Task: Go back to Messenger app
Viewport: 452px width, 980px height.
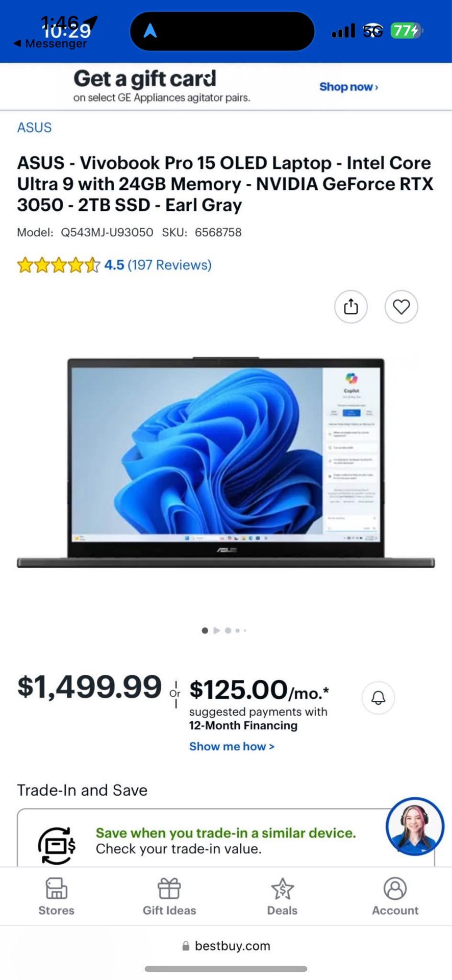Action: pyautogui.click(x=50, y=44)
